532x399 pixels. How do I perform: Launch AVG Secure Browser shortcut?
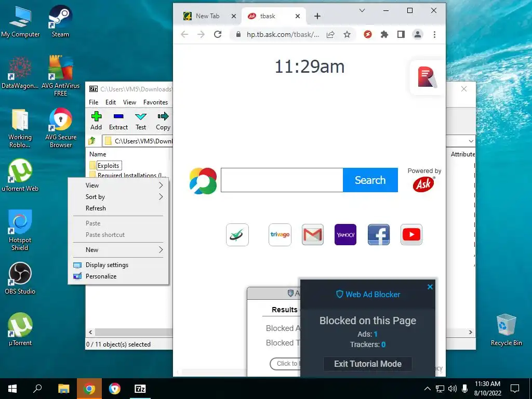(x=60, y=128)
